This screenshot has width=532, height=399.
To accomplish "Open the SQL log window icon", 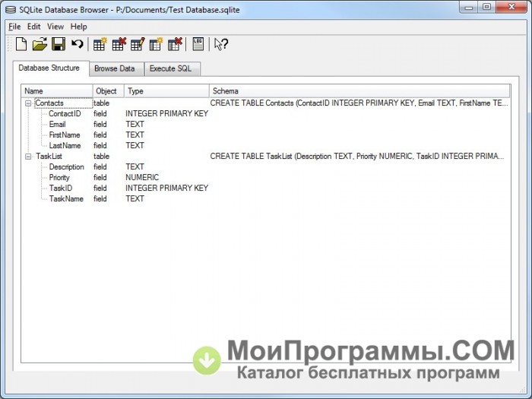I will [198, 44].
